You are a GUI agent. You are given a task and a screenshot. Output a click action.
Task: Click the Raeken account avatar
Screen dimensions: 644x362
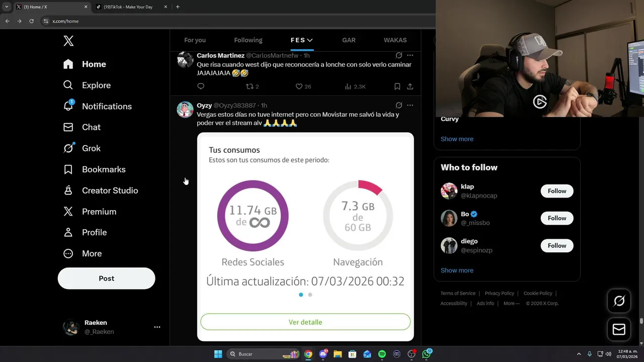click(71, 327)
